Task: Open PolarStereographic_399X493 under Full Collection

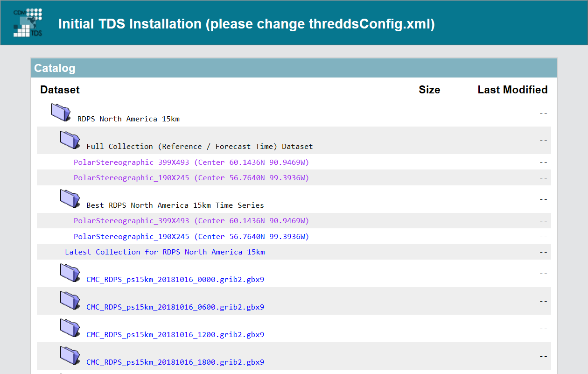Action: point(191,162)
